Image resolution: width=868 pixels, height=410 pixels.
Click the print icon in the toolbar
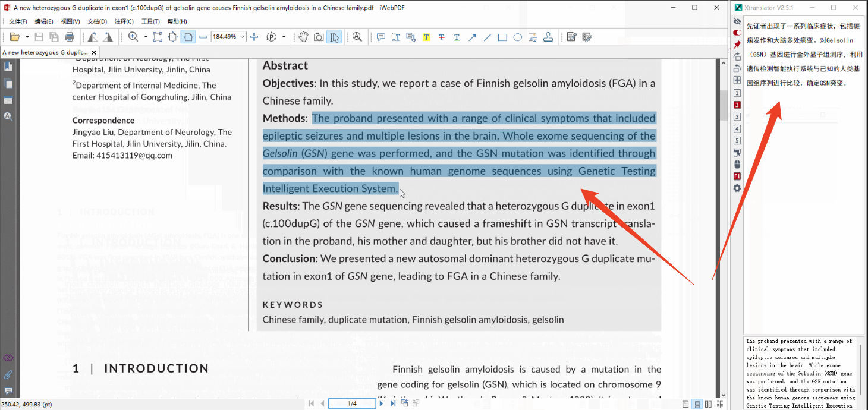click(x=70, y=37)
